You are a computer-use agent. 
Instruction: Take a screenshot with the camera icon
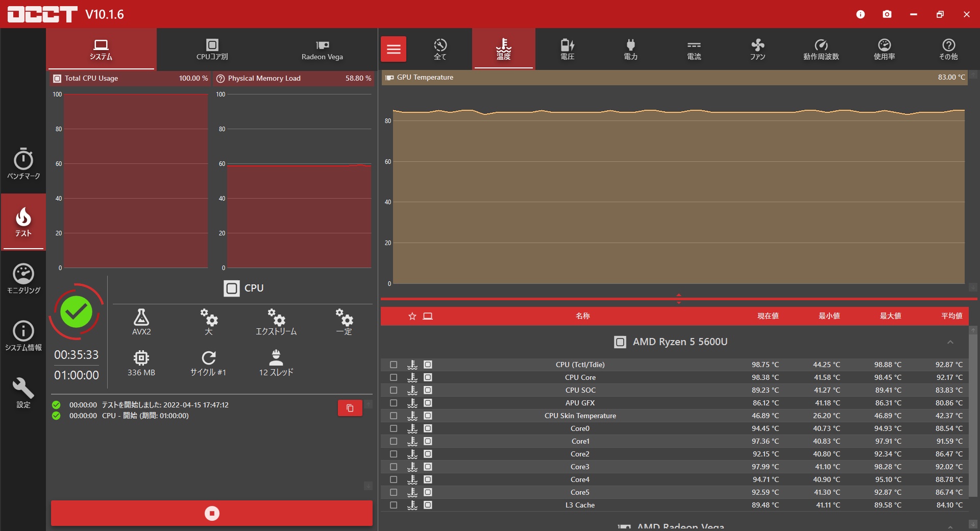click(x=887, y=14)
